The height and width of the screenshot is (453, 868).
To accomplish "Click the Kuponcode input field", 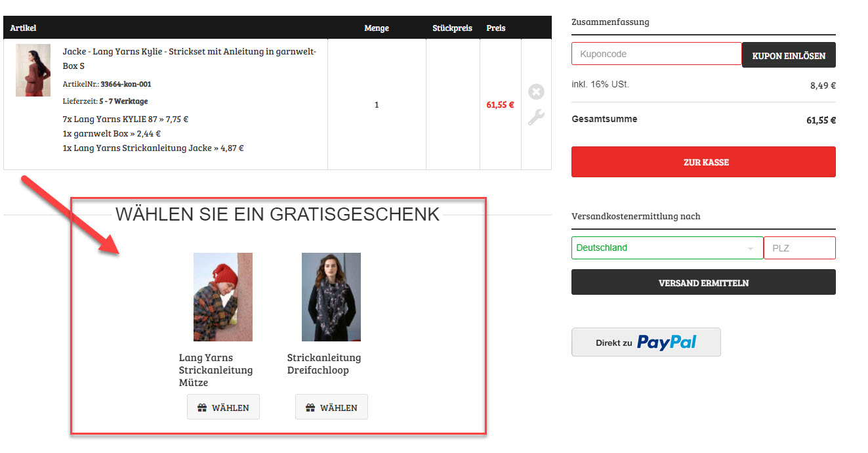I will pyautogui.click(x=656, y=54).
